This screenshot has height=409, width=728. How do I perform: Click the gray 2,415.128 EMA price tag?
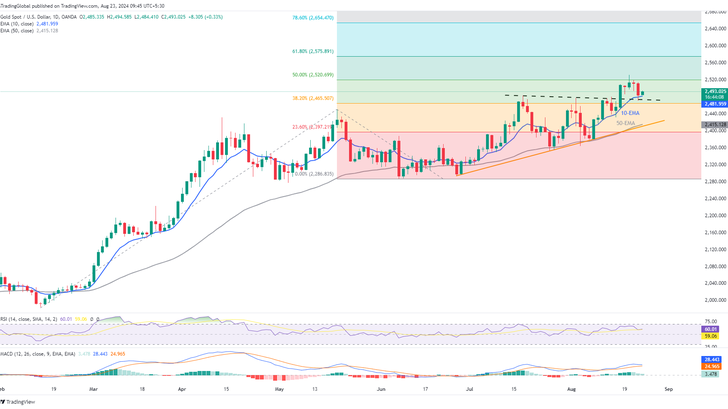coord(715,124)
